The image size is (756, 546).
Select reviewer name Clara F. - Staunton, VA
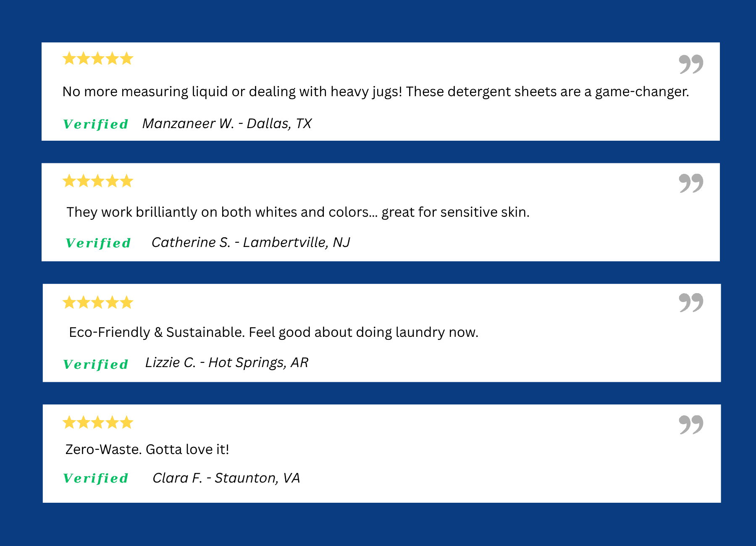226,478
